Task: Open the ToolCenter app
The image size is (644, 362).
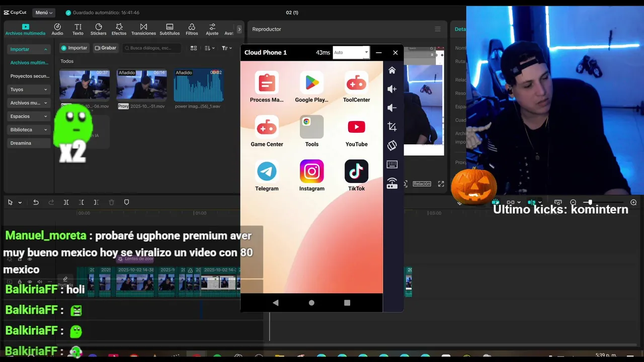Action: click(356, 87)
